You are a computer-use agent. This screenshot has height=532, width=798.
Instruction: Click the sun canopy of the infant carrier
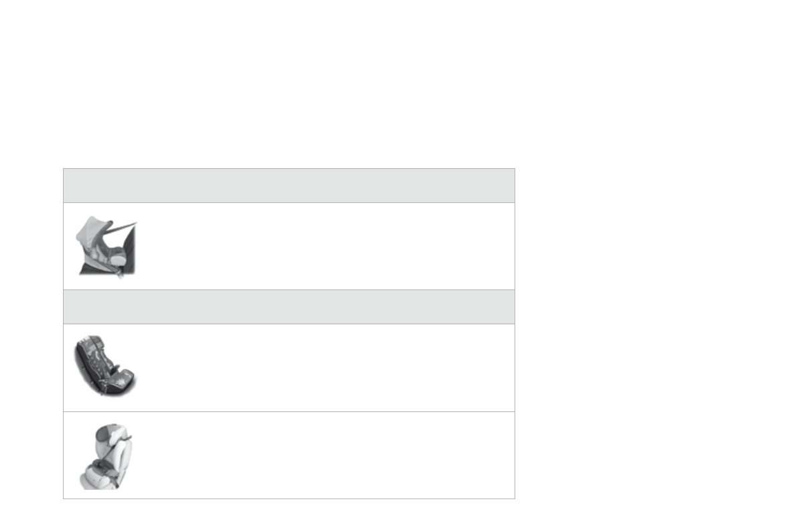[92, 230]
